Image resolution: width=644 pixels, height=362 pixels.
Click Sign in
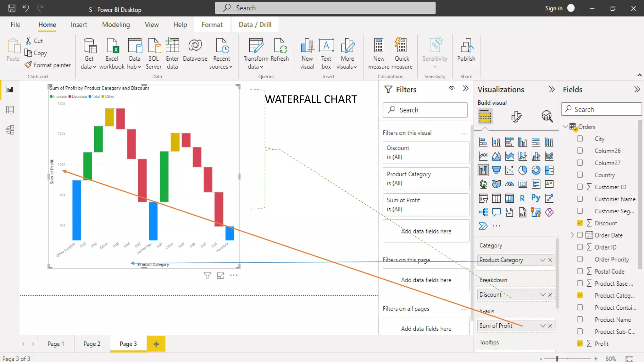(x=554, y=8)
